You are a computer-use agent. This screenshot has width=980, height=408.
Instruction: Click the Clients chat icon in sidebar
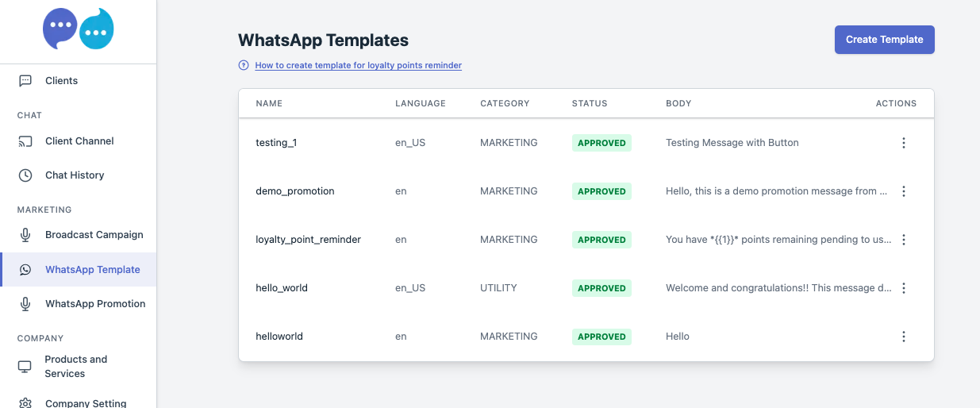[x=25, y=80]
